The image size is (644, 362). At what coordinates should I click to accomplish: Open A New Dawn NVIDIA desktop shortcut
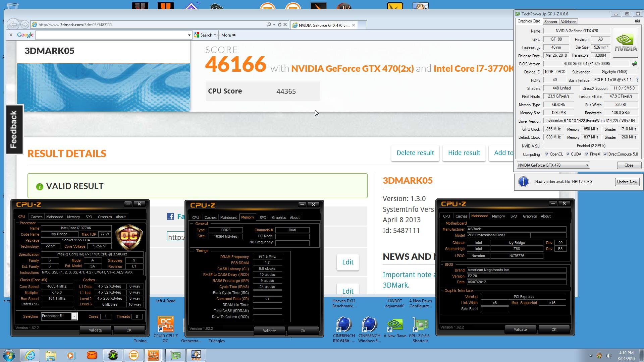click(x=395, y=327)
